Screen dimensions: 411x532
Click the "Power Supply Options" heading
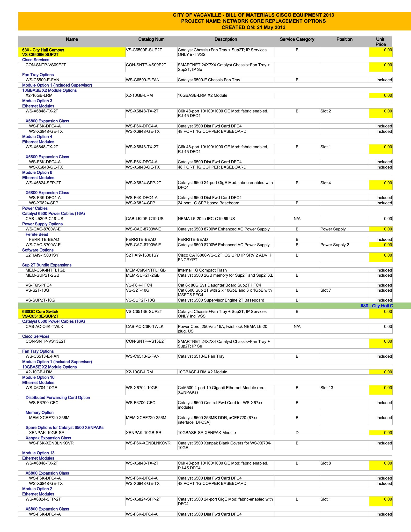[42, 224]
